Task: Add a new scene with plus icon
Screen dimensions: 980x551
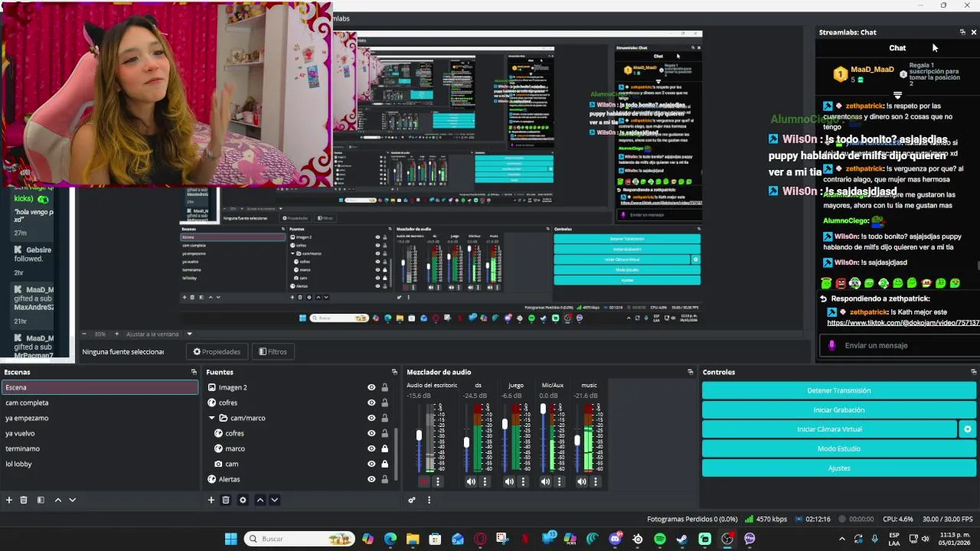Action: [x=9, y=500]
